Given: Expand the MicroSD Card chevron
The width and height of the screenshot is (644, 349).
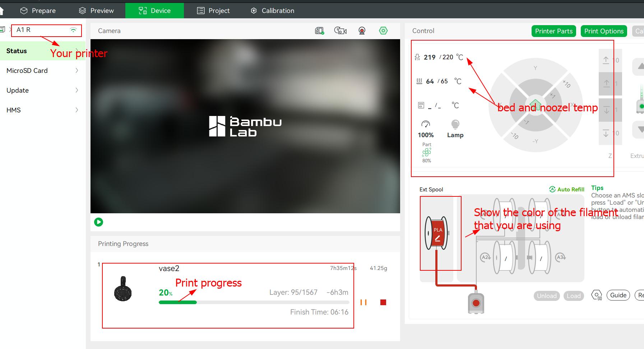Looking at the screenshot, I should (77, 70).
